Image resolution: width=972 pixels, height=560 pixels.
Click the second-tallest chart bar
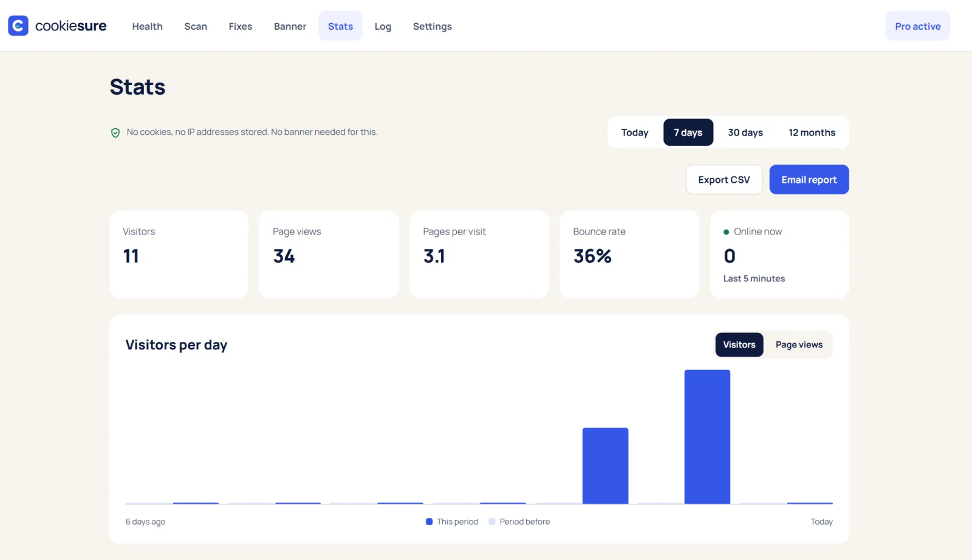(605, 466)
